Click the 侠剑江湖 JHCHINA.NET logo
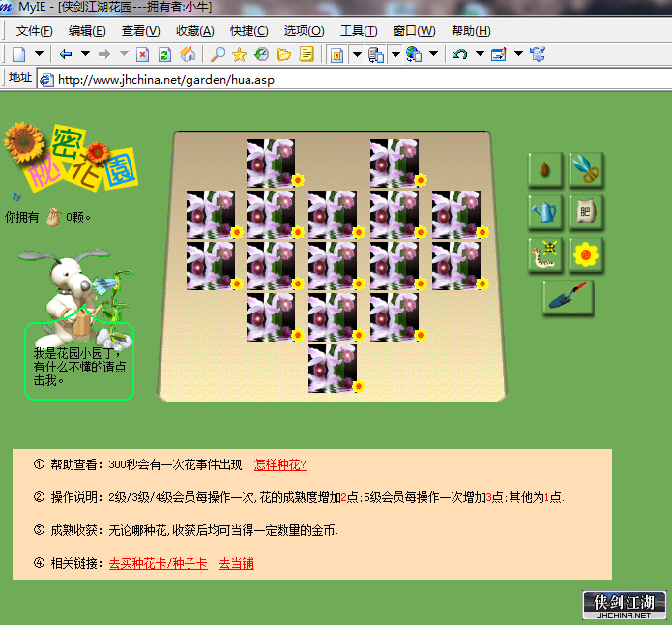Viewport: 672px width, 625px height. pos(624,606)
